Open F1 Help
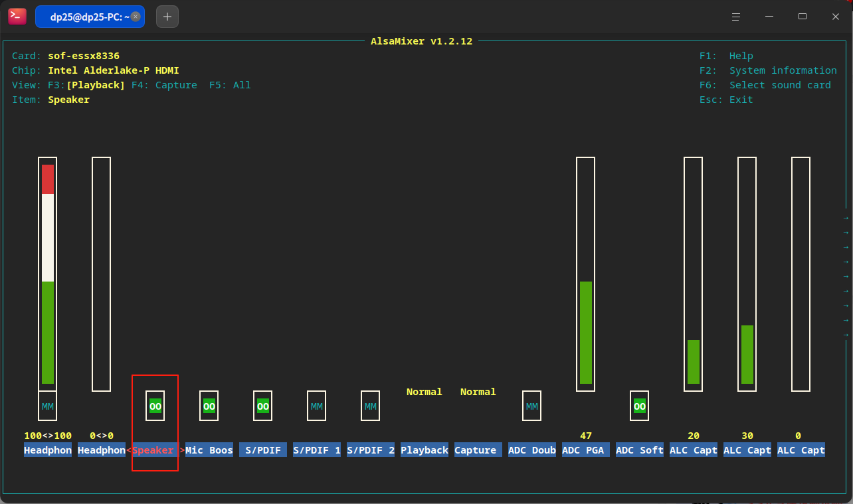 coord(726,56)
